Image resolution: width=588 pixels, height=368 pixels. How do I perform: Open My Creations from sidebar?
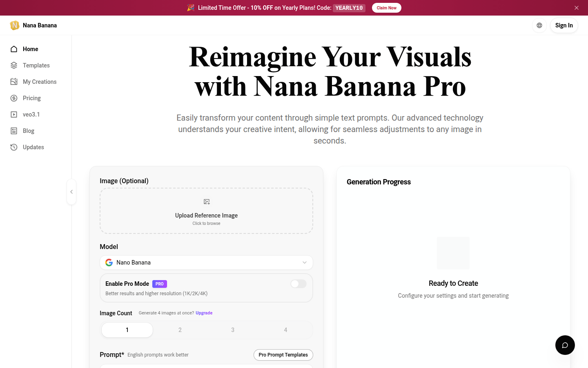[x=13, y=81]
